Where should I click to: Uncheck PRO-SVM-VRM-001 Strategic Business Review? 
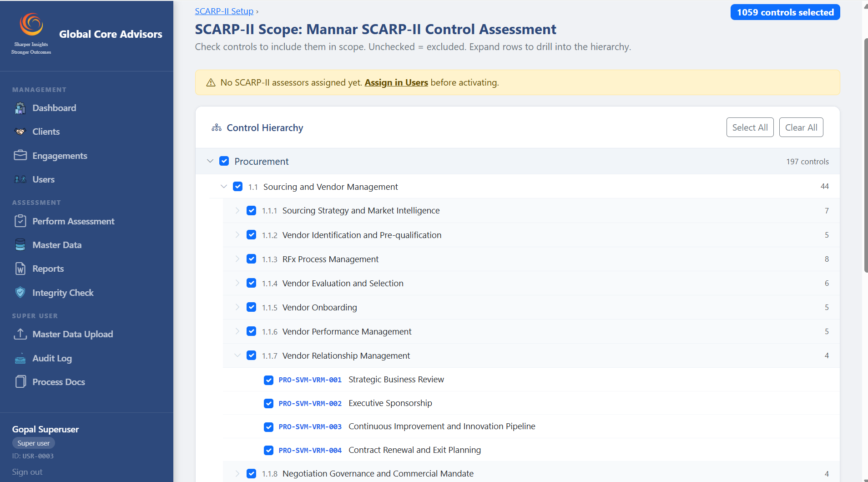point(269,380)
